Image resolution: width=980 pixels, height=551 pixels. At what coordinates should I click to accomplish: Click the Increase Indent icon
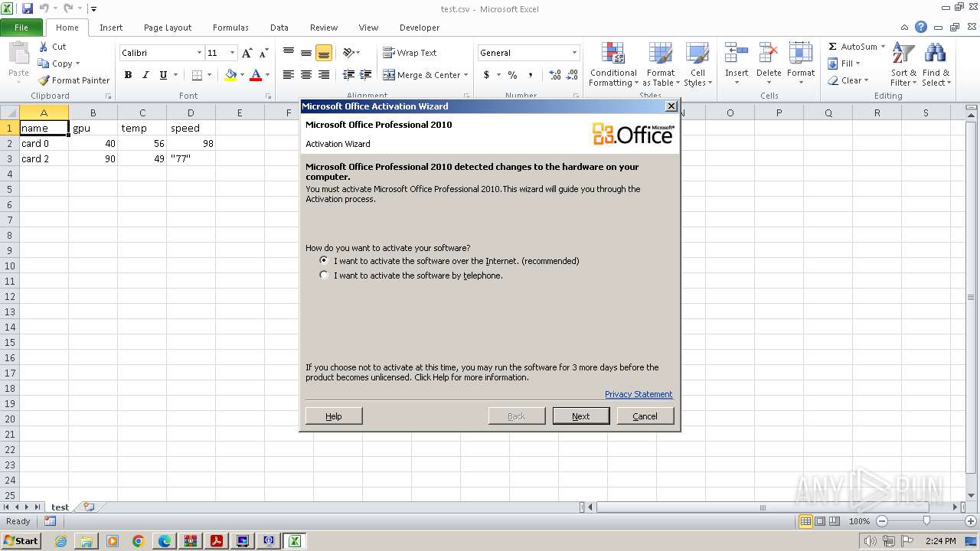[366, 75]
